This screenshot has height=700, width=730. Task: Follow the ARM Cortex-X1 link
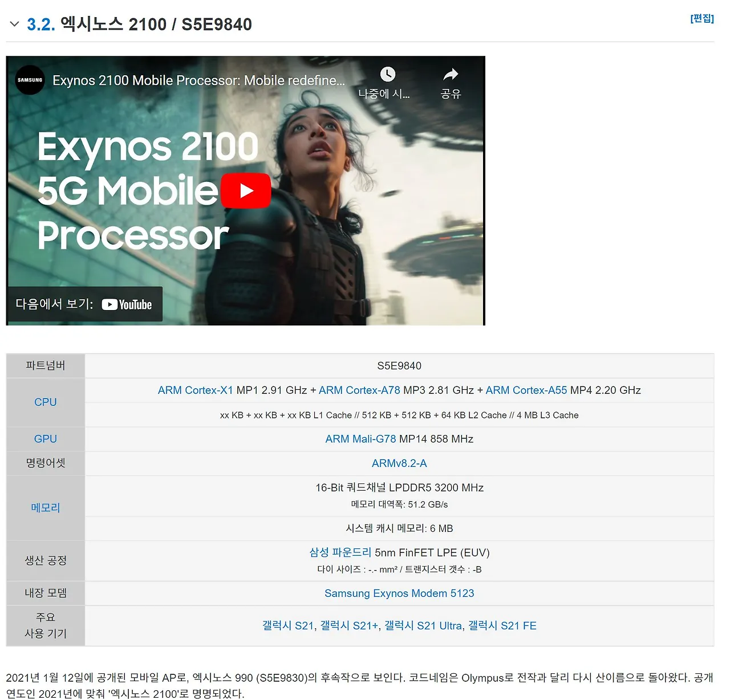click(x=196, y=390)
